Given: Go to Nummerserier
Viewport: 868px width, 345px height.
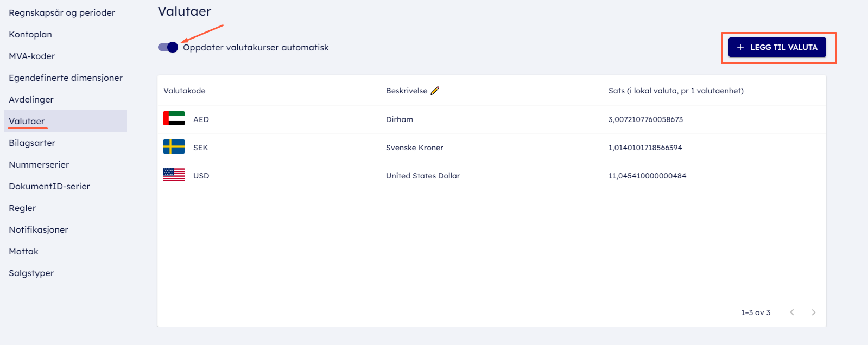Looking at the screenshot, I should tap(39, 164).
